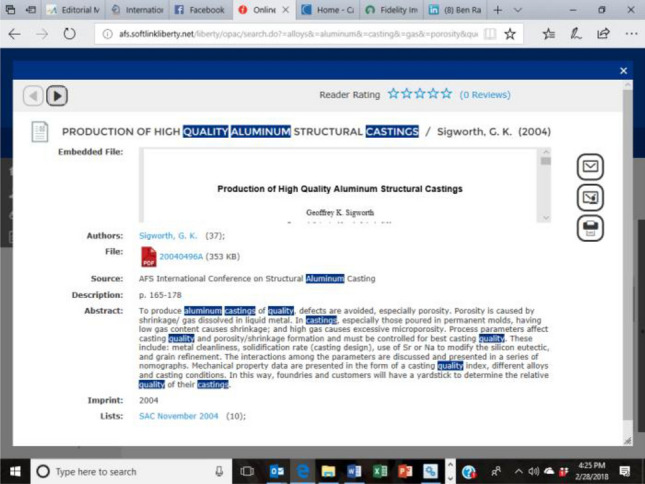Add page to favorites star icon
The width and height of the screenshot is (645, 484).
click(x=510, y=33)
